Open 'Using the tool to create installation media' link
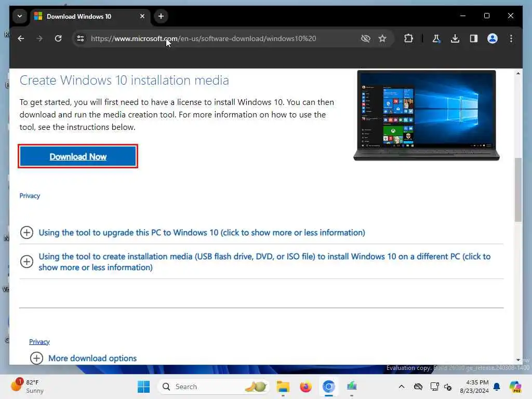Viewport: 532px width, 399px height. coord(264,262)
